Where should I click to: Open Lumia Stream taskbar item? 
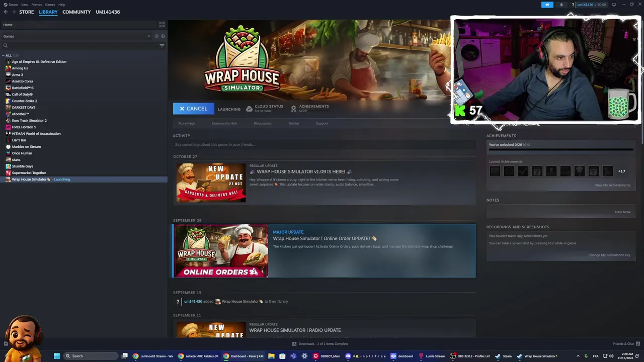coord(432,356)
